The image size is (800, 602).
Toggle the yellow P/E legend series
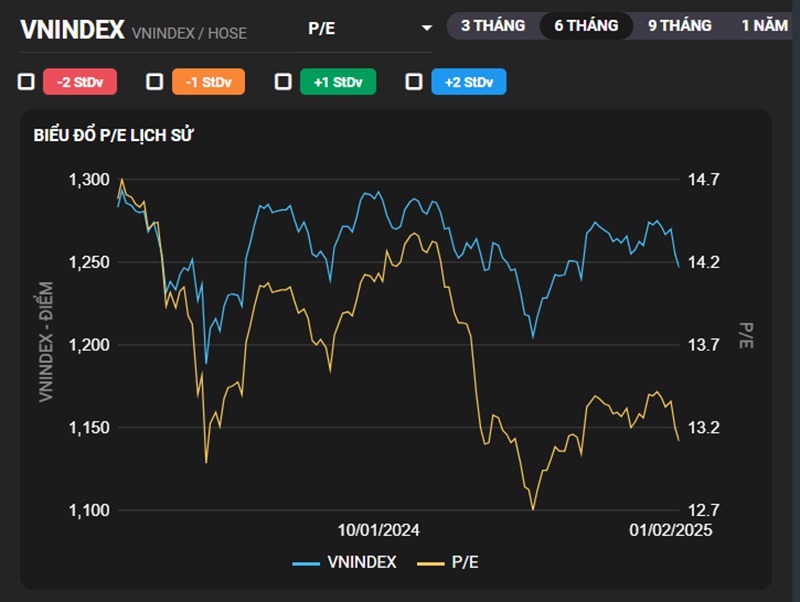448,562
